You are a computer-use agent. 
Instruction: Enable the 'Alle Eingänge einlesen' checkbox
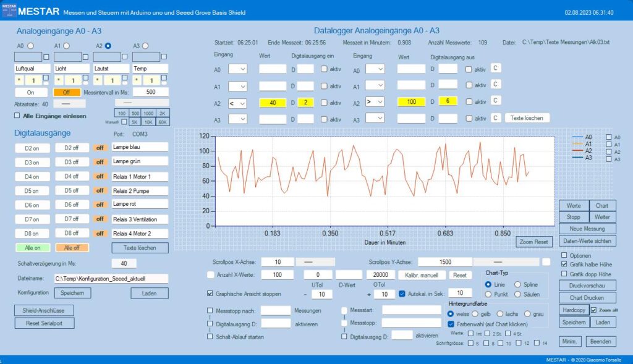tap(17, 116)
